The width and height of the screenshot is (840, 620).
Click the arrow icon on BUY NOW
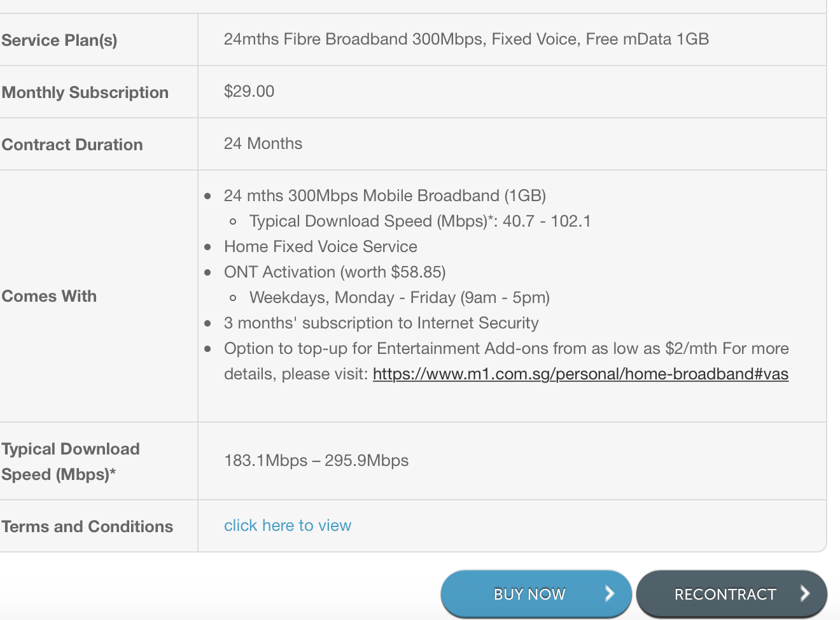pos(609,594)
